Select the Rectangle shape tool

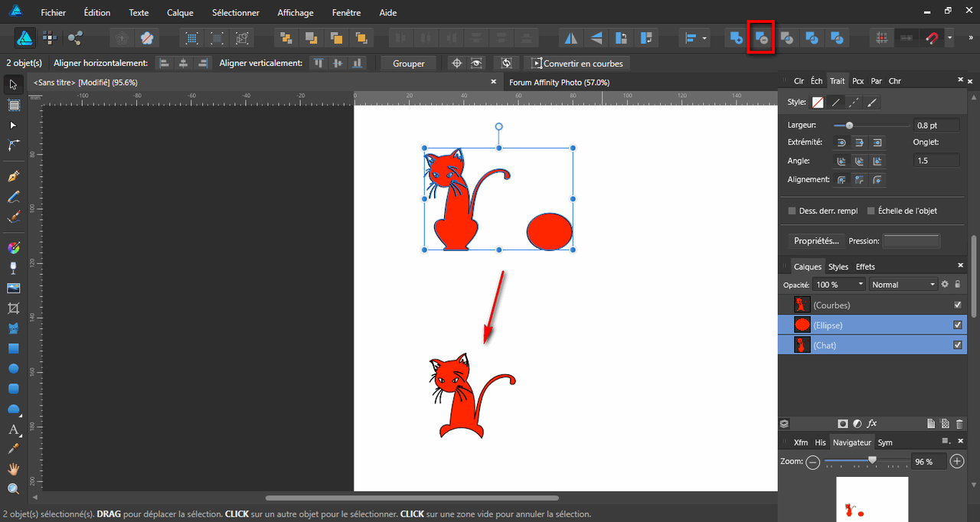[13, 348]
